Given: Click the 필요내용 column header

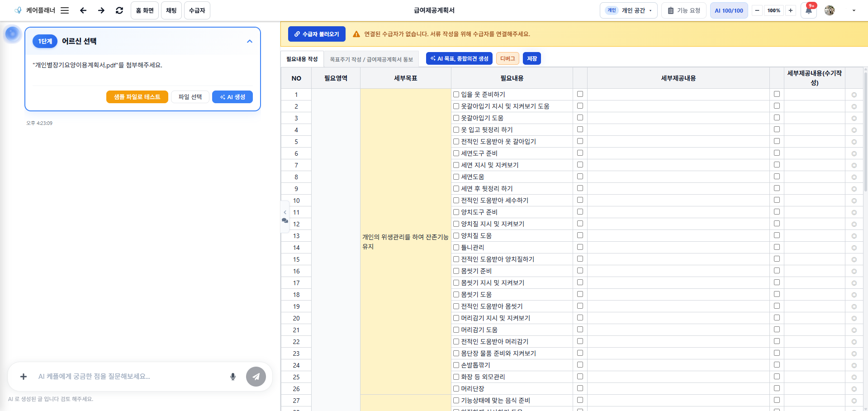Looking at the screenshot, I should coord(512,78).
